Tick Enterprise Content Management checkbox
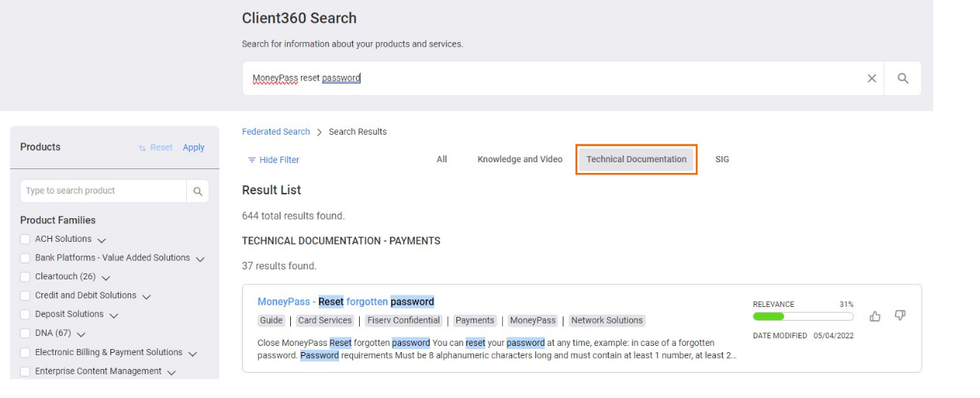This screenshot has height=398, width=980. tap(25, 371)
